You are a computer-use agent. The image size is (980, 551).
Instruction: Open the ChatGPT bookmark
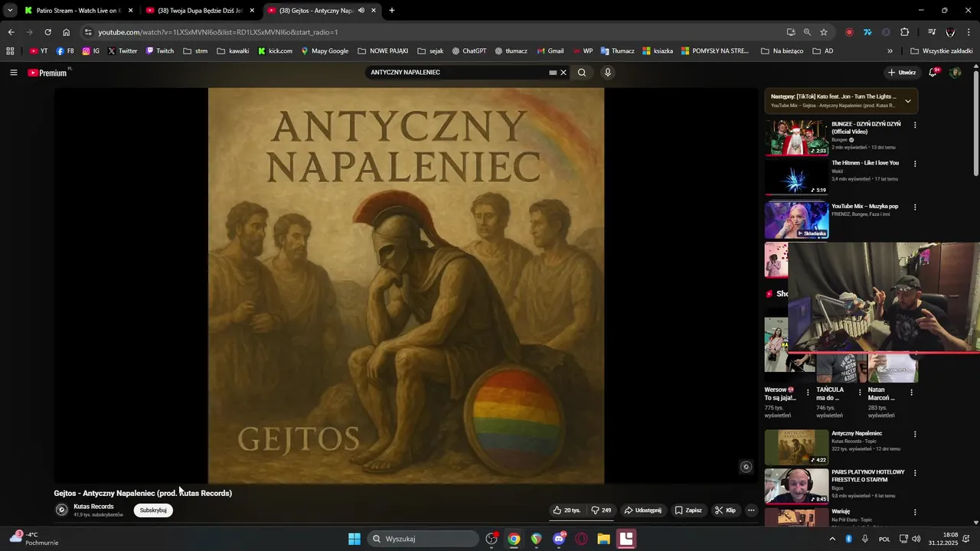pos(469,51)
